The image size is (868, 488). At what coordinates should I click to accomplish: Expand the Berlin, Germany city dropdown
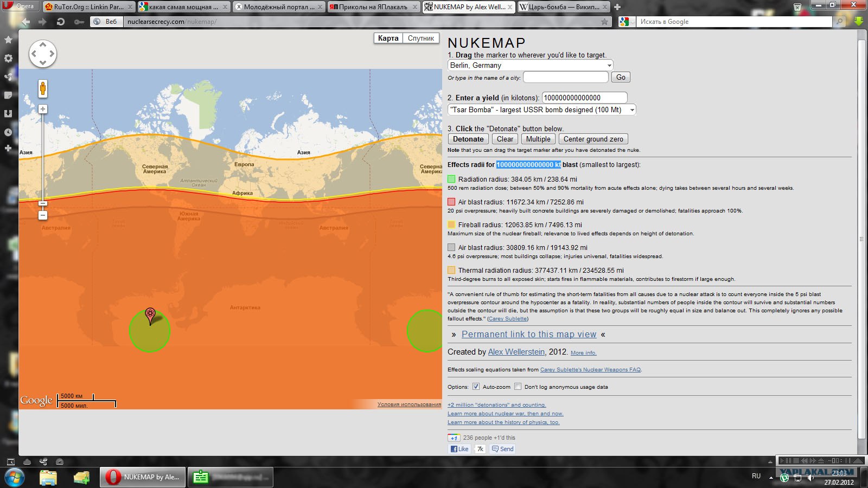(531, 65)
